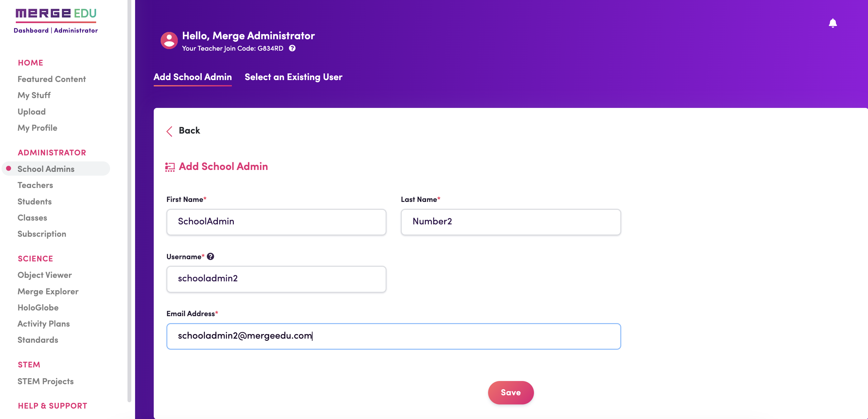Click the Last Name input field
868x419 pixels.
(x=511, y=222)
